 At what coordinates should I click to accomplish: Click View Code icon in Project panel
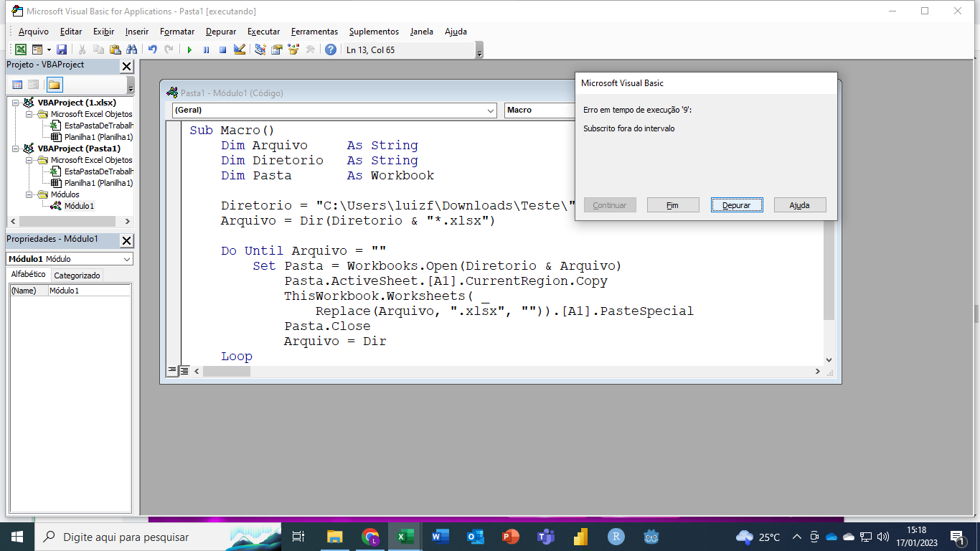pyautogui.click(x=17, y=85)
